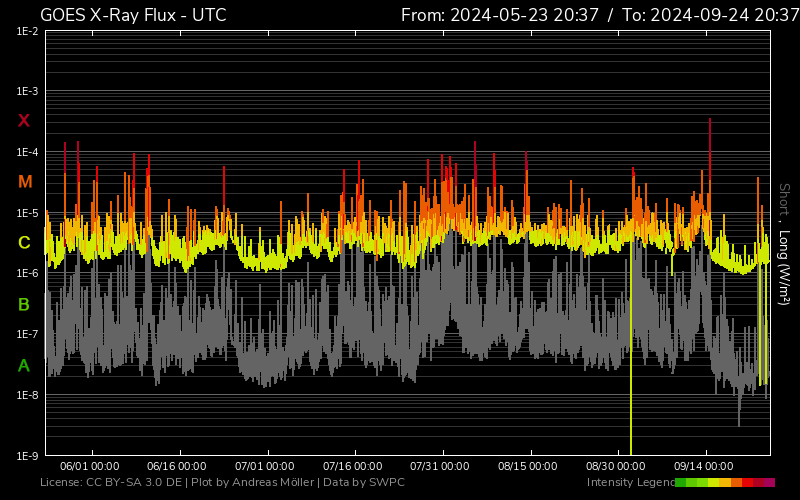The image size is (800, 500).
Task: Click the yellow swatch in Intensity Legend
Action: click(x=714, y=482)
